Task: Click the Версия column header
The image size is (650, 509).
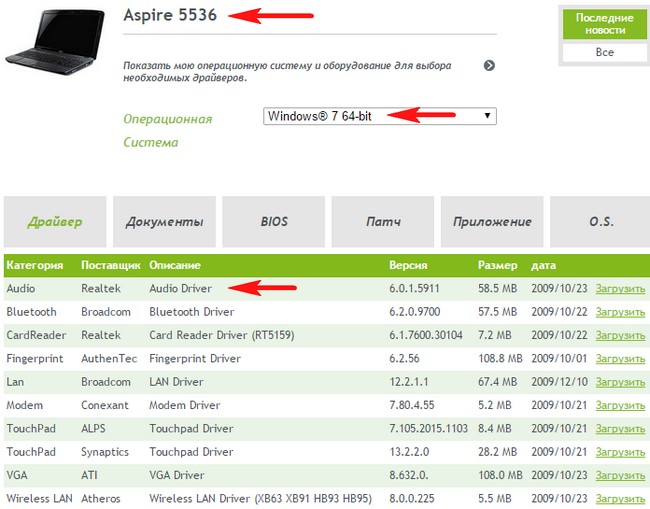Action: coord(408,265)
